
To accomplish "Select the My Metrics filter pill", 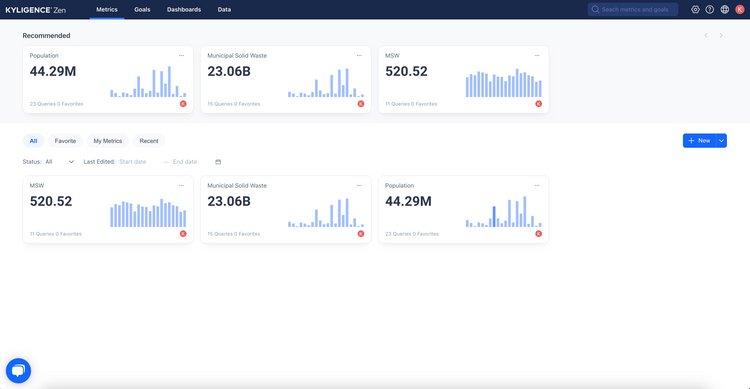I will click(108, 141).
